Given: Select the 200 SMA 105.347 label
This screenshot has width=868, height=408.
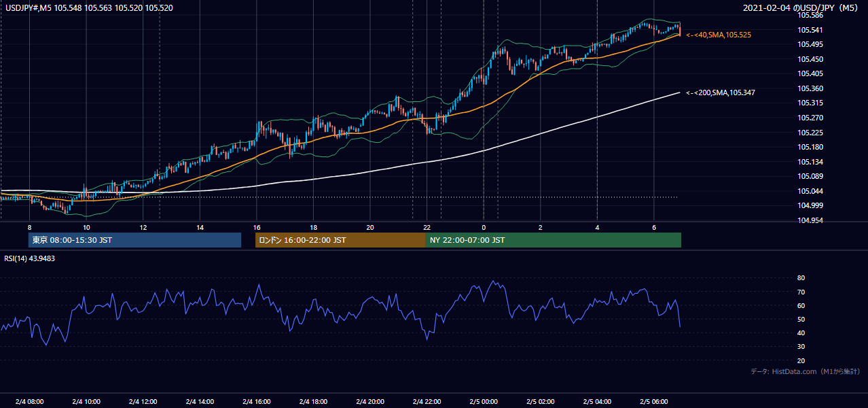Looking at the screenshot, I should tap(721, 92).
